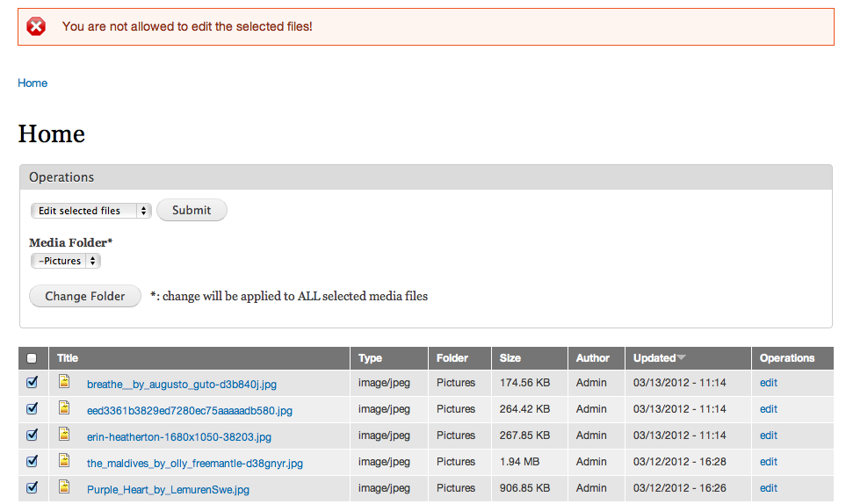
Task: Click the file icon beside erin-heatherton-1680x1050-38203.jpg
Action: tap(64, 434)
